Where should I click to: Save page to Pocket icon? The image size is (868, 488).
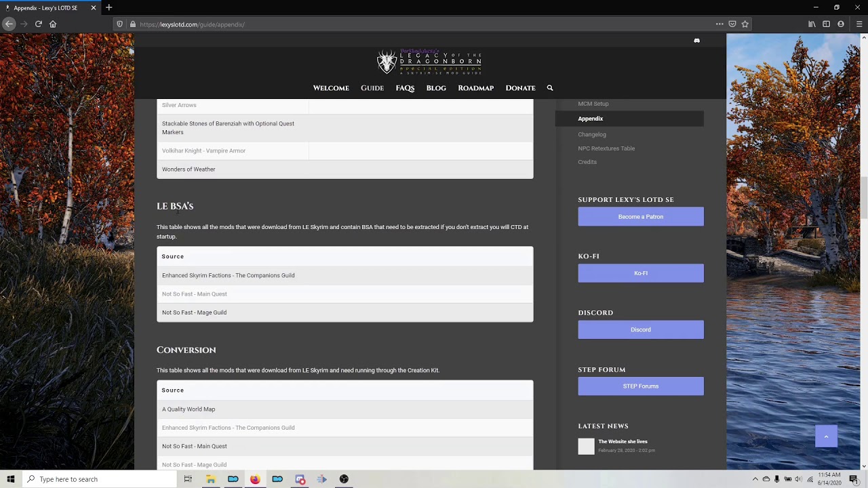click(x=732, y=24)
